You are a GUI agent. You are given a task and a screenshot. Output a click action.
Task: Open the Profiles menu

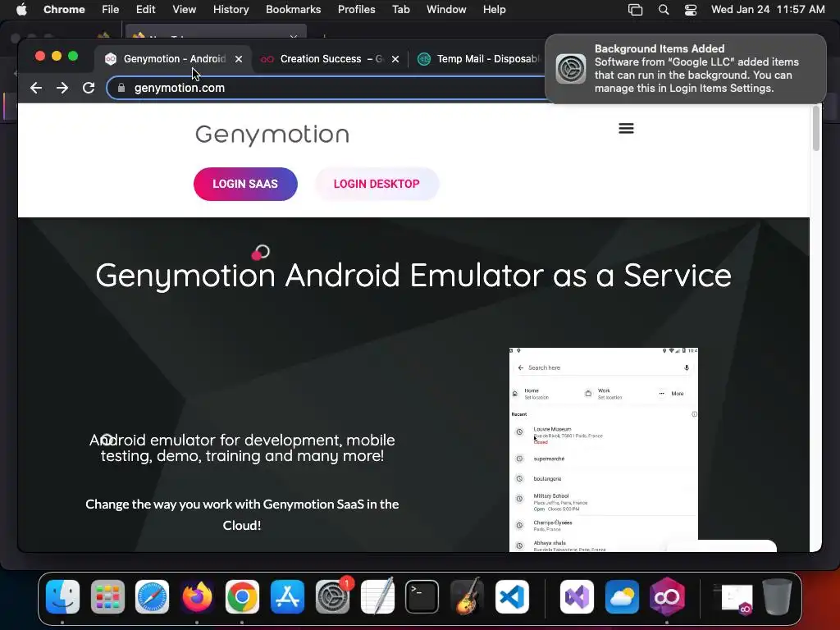pyautogui.click(x=356, y=9)
